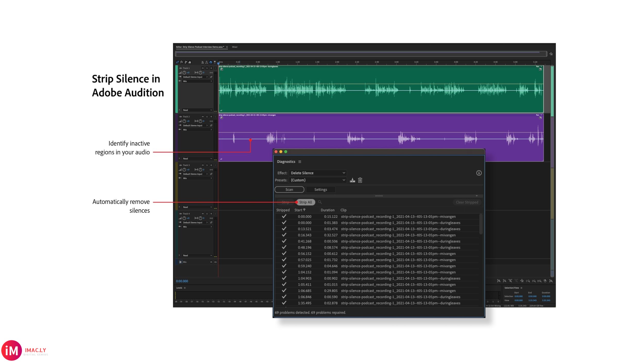644x362 pixels.
Task: Sort the list by Start column header
Action: tap(300, 210)
